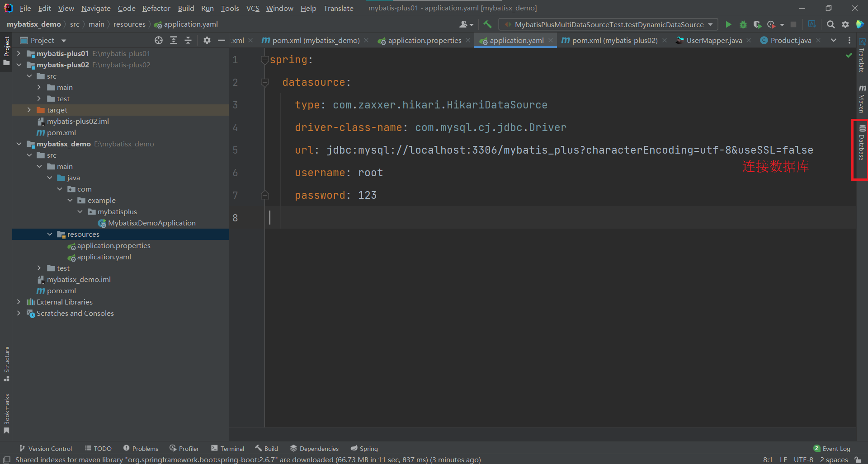Switch to application.properties tab
The width and height of the screenshot is (868, 464).
point(424,40)
